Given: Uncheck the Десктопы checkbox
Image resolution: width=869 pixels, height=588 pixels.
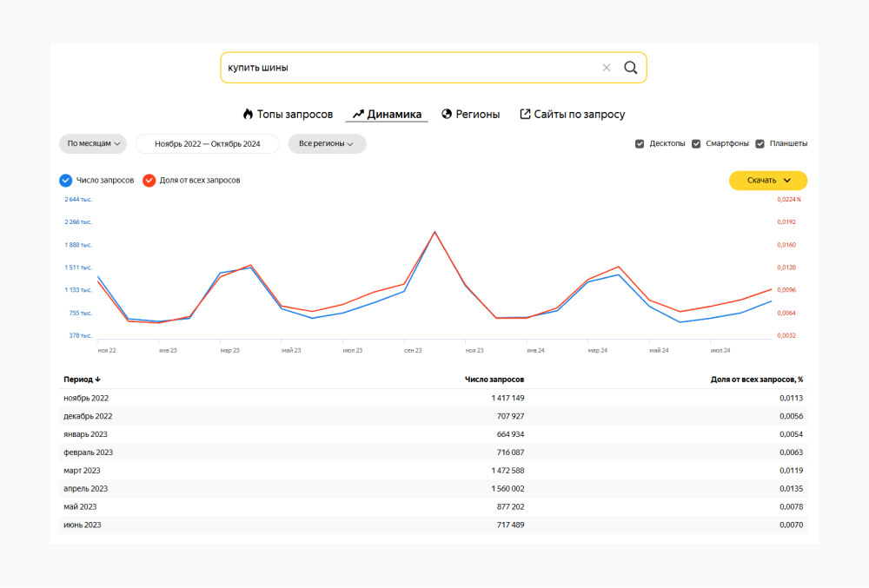Looking at the screenshot, I should [640, 143].
